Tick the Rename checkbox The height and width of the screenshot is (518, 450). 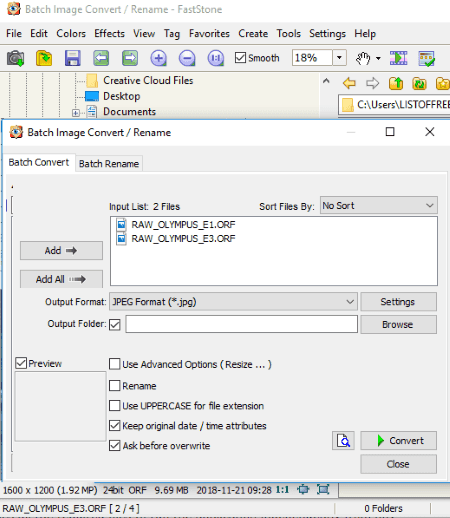115,386
